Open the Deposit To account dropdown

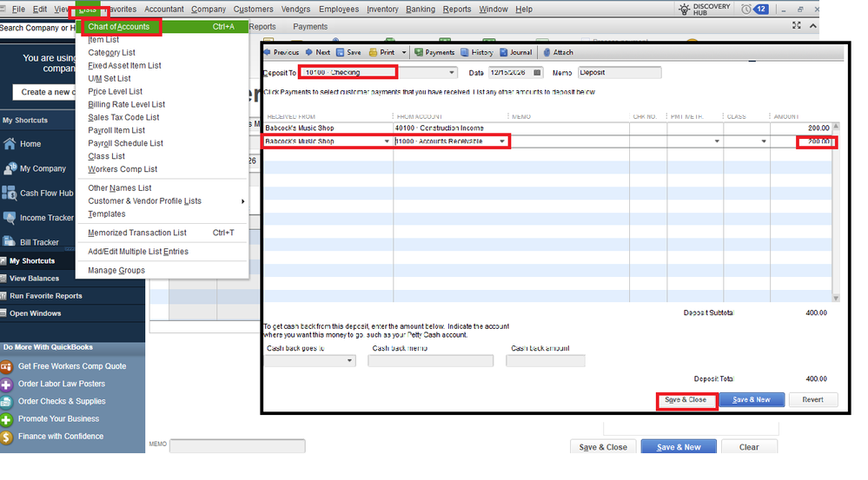452,72
